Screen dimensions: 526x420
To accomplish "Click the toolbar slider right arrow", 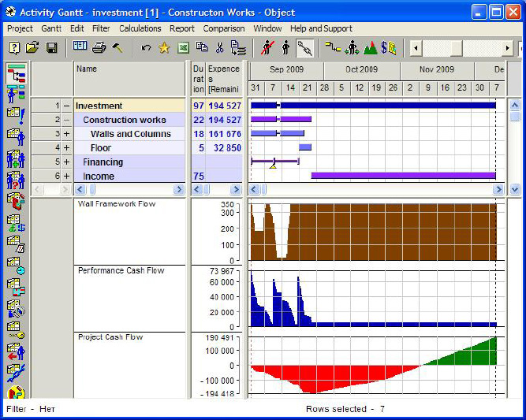I will point(508,48).
